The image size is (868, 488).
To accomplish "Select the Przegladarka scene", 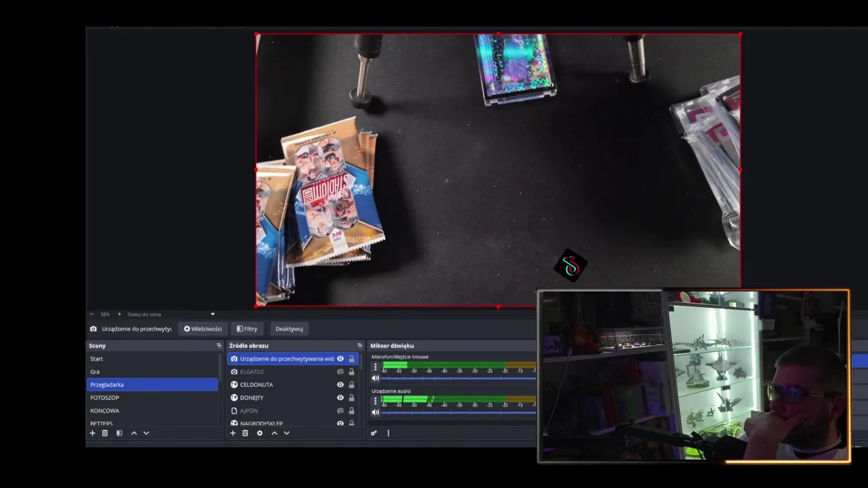I will coord(153,384).
